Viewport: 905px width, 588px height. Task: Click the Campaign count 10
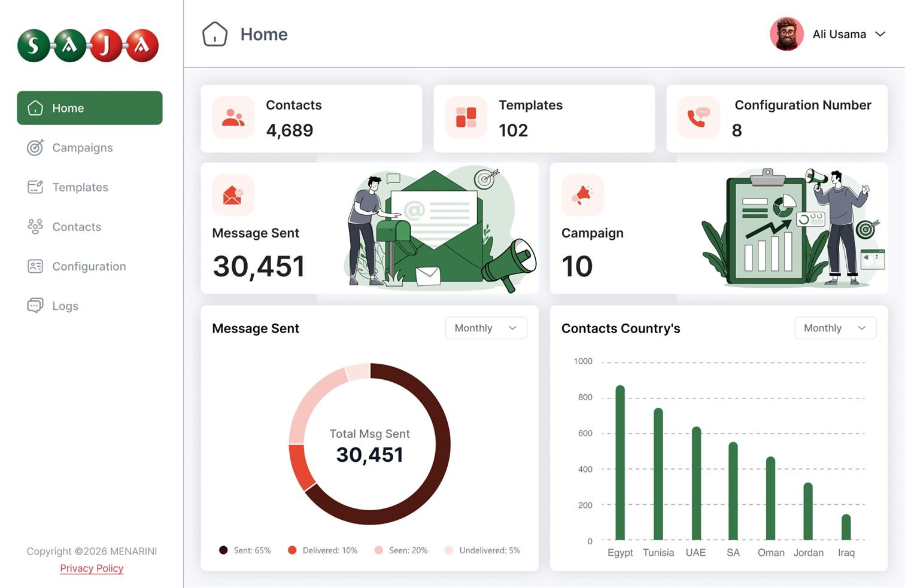click(577, 266)
